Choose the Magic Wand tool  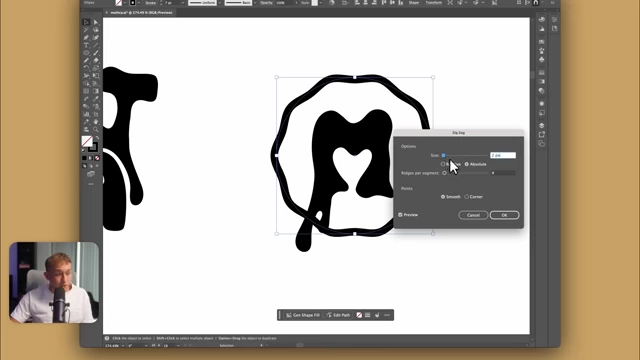tap(86, 30)
